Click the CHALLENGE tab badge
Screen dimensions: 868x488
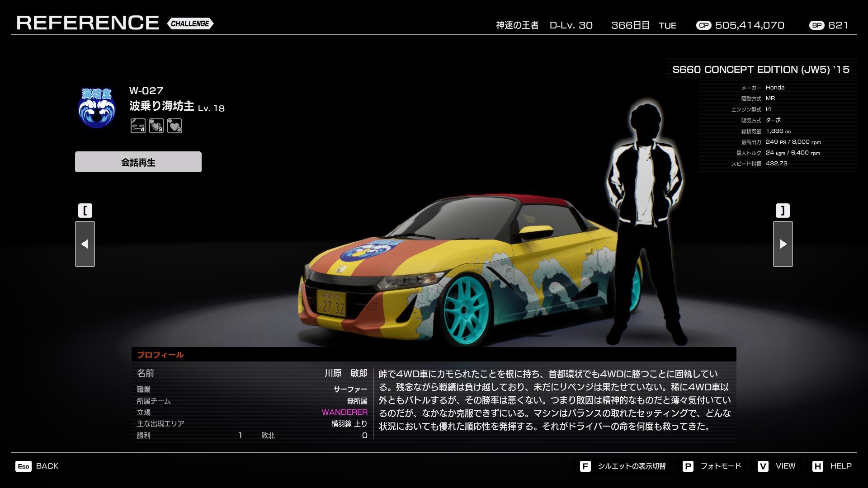190,23
